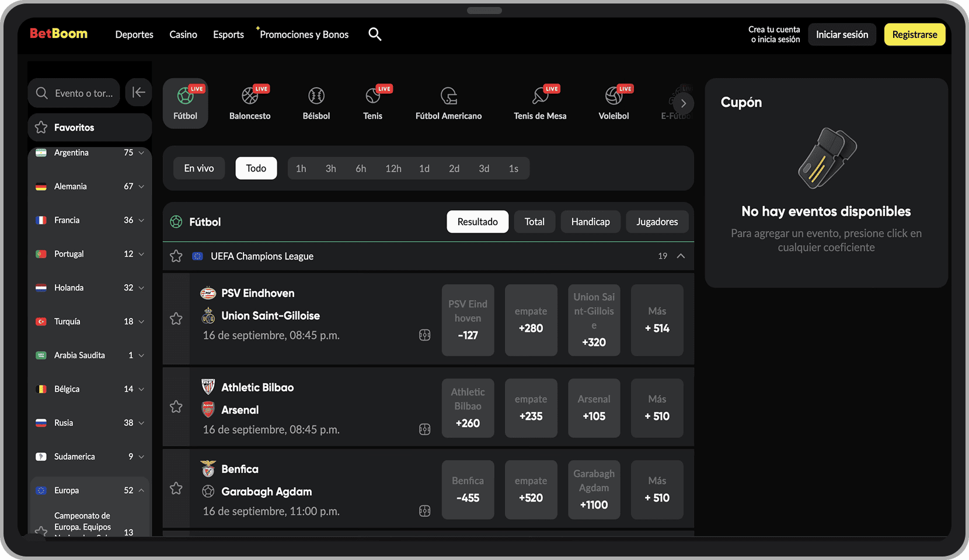This screenshot has height=560, width=969.
Task: Favorite the UEFA Champions League star
Action: tap(176, 256)
